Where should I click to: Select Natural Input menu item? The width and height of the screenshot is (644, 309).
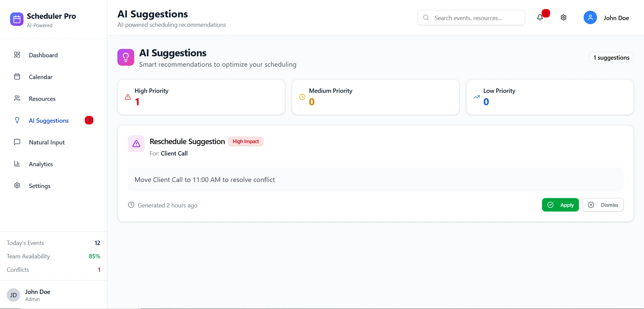[x=47, y=142]
